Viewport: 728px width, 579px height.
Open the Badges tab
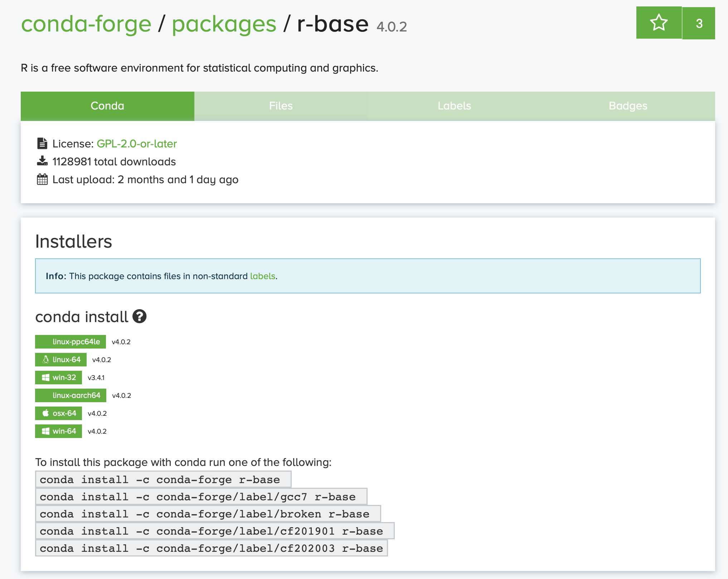pyautogui.click(x=628, y=106)
